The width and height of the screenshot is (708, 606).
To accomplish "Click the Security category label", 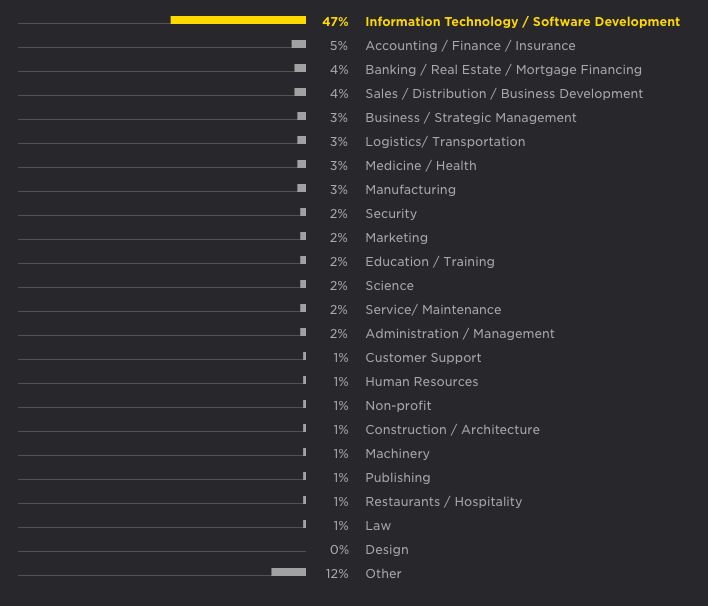I will tap(391, 214).
